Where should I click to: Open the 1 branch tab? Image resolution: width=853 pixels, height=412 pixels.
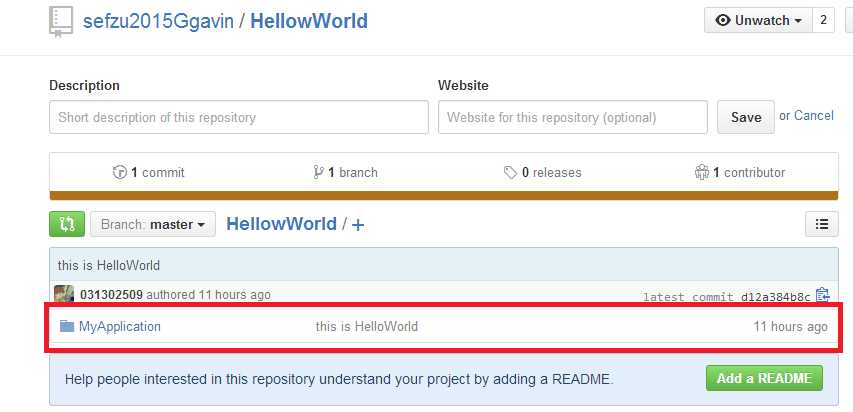[x=345, y=173]
